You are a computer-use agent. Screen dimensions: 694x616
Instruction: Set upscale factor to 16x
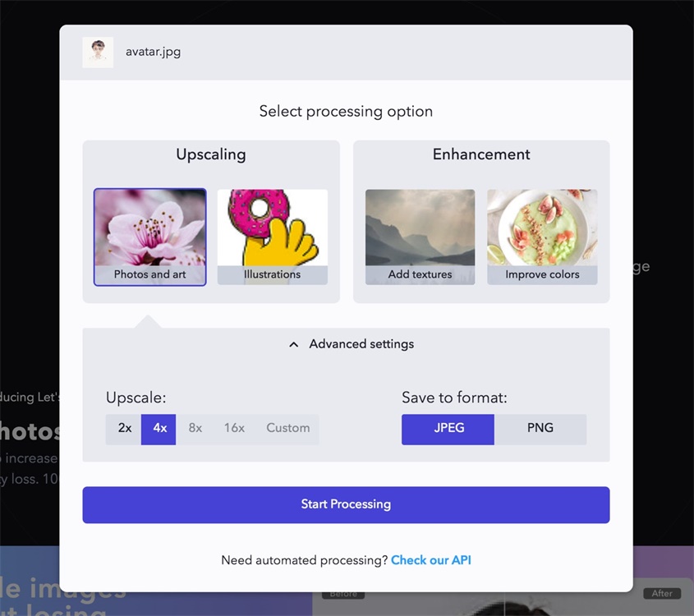point(234,430)
